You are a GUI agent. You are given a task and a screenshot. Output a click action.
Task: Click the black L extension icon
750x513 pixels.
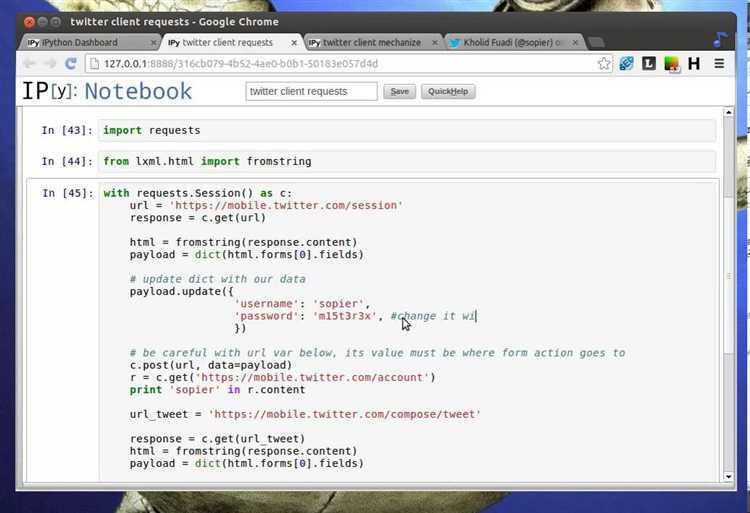pyautogui.click(x=649, y=64)
